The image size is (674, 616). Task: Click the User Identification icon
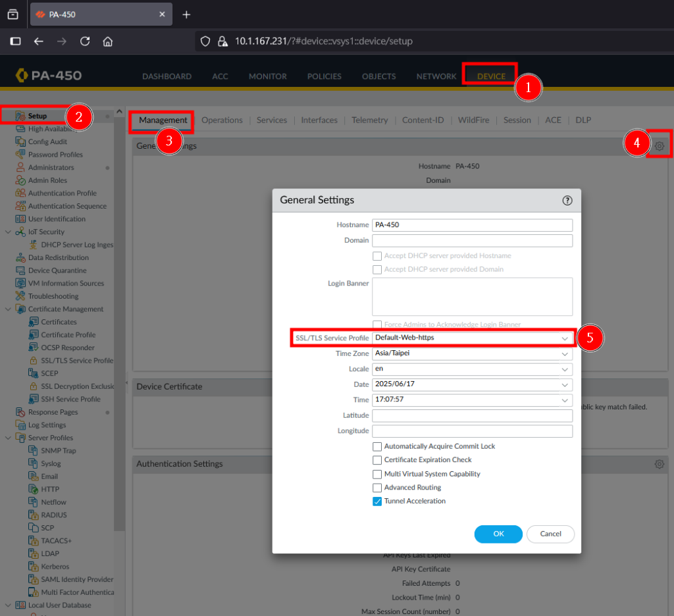(x=20, y=218)
